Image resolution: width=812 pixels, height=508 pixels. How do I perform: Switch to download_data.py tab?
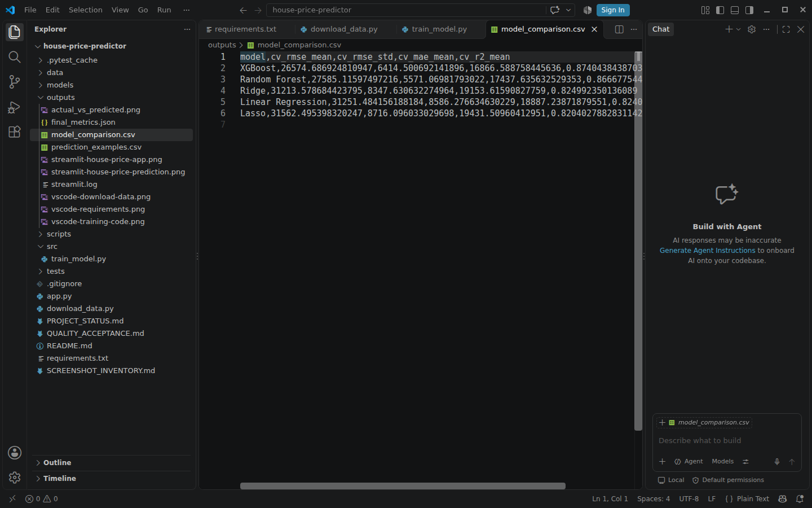pos(344,29)
